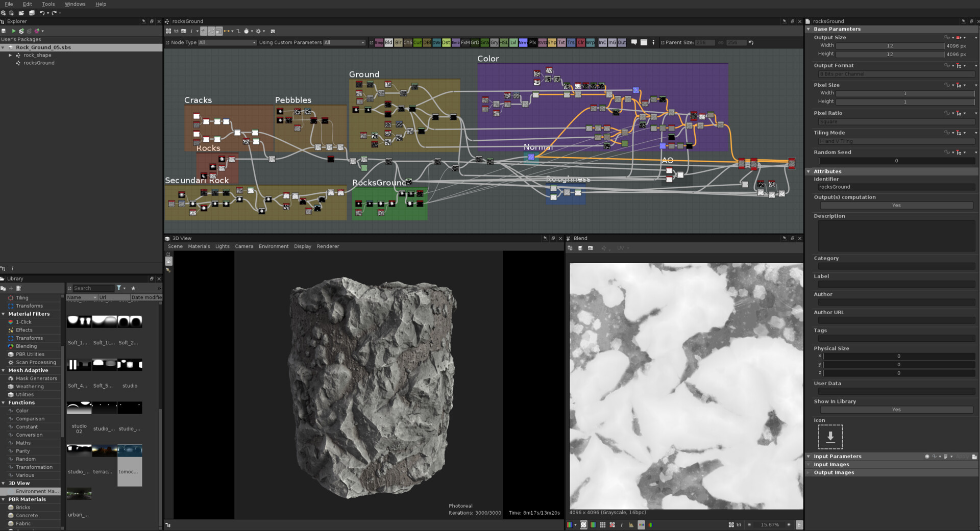Click the tiling display icon in 2D view toolbar
This screenshot has height=531, width=980.
(603, 524)
